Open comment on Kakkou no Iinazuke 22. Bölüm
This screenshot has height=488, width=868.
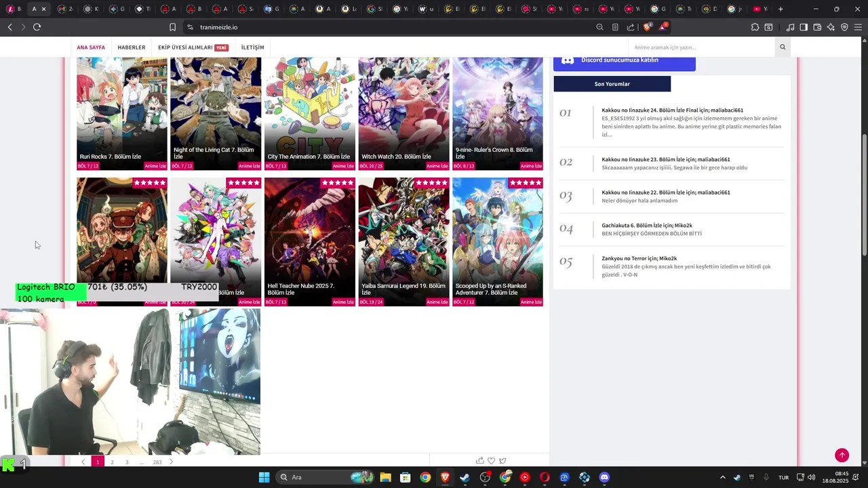coord(666,192)
